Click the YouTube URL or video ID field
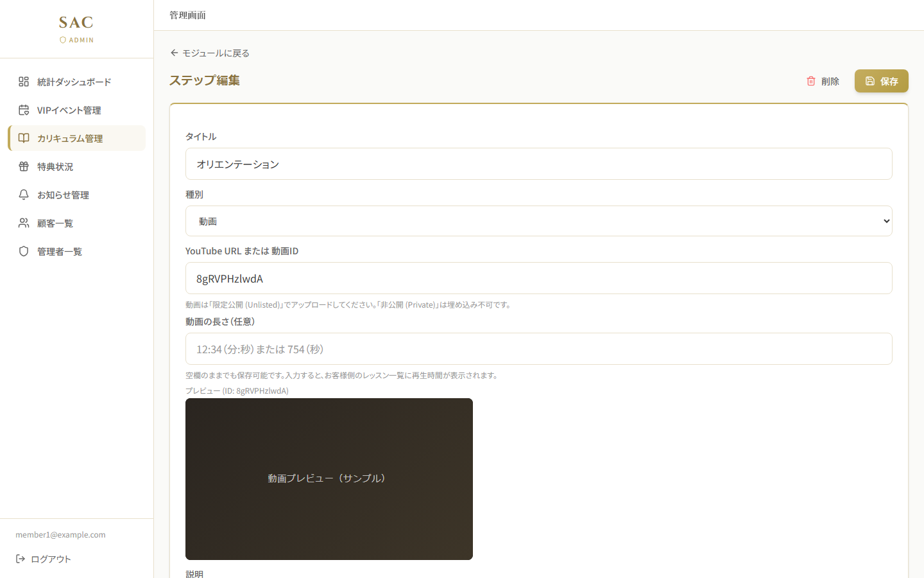Screen dimensions: 924x578 539,278
